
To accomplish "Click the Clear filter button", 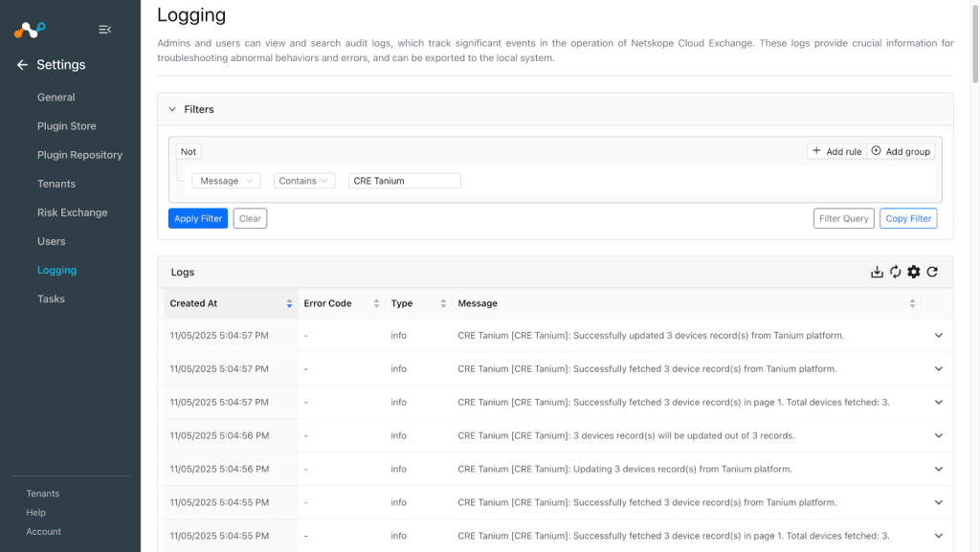I will (x=250, y=218).
